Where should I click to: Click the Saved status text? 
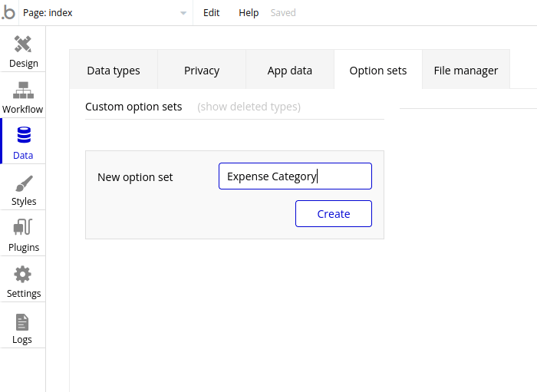(x=283, y=13)
